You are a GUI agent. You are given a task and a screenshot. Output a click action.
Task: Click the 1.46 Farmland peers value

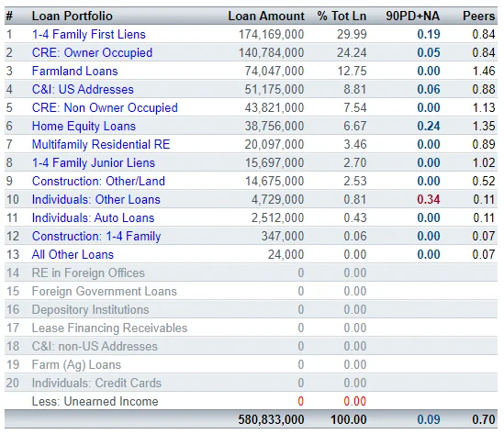click(x=484, y=71)
